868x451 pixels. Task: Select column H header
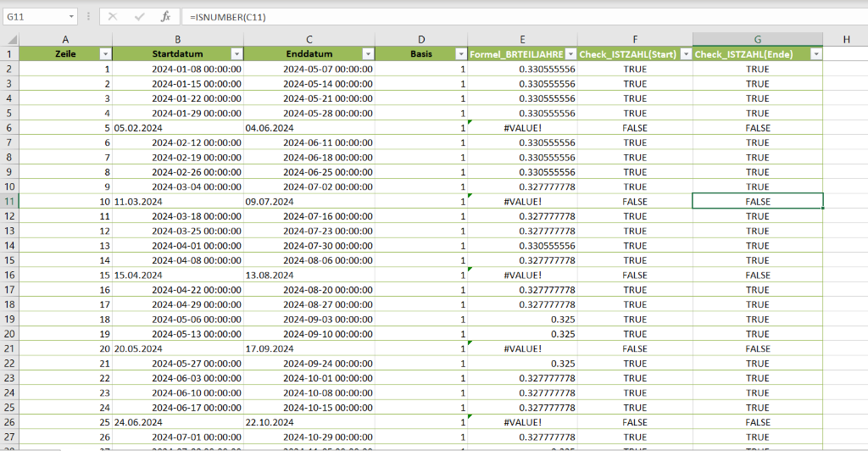click(x=845, y=39)
